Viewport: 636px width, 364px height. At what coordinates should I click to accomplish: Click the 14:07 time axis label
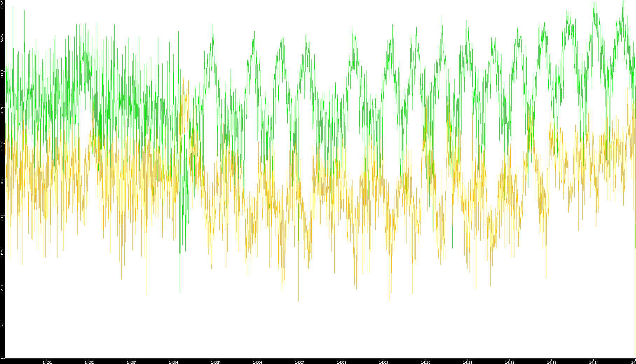click(299, 362)
